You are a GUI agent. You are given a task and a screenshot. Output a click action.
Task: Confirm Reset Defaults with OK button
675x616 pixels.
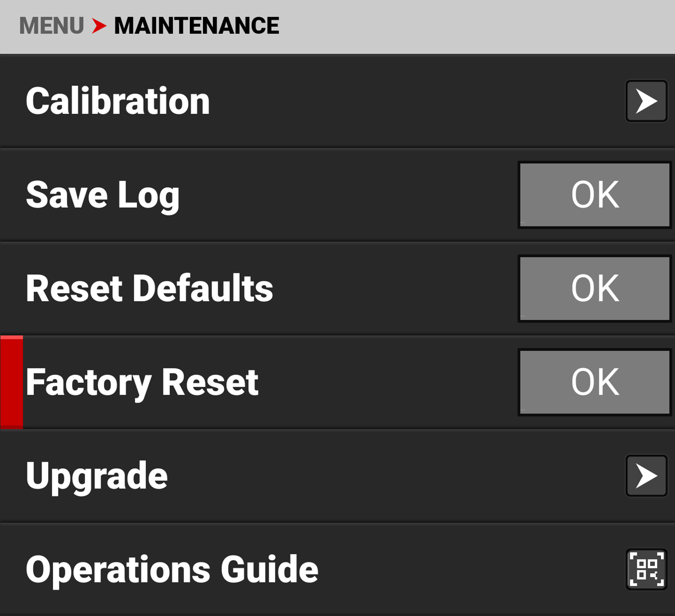click(x=595, y=288)
